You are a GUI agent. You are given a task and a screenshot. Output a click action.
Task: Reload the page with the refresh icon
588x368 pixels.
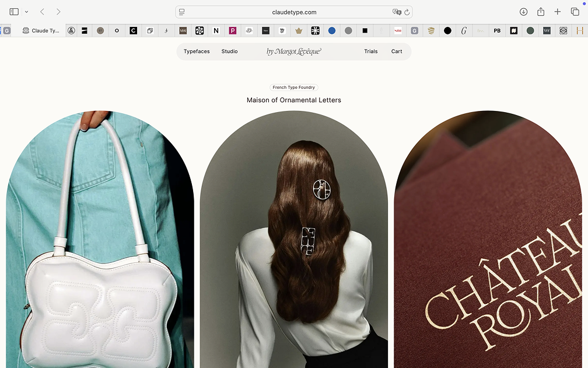click(407, 12)
